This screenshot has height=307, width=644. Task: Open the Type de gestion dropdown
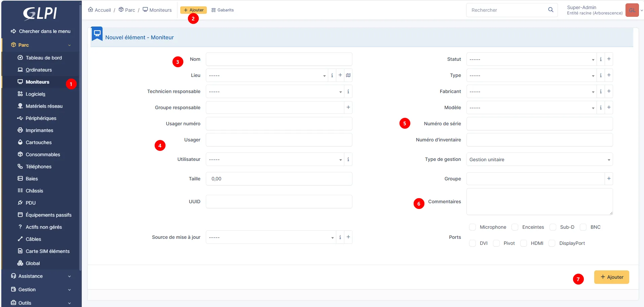click(539, 159)
